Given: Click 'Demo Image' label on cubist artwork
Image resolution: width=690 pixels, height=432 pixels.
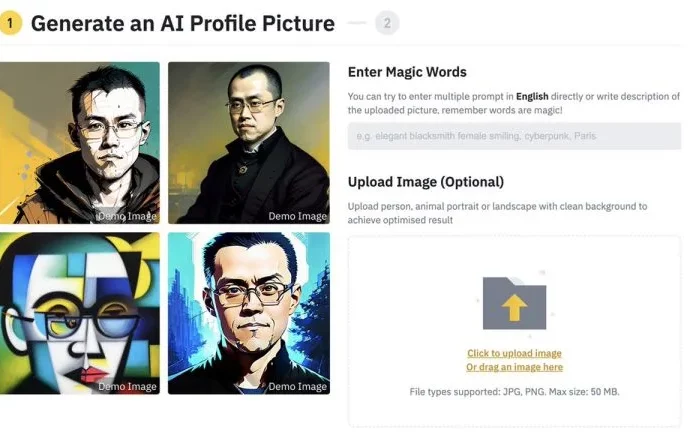Looking at the screenshot, I should click(127, 387).
